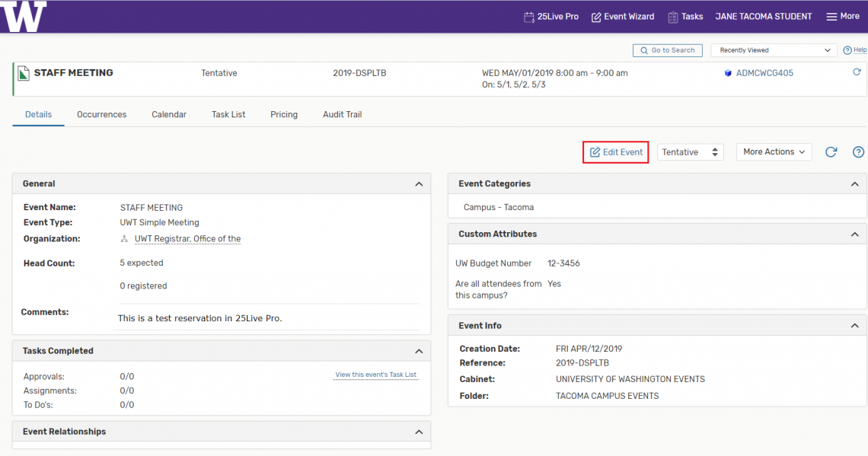Switch to the Occurrences tab
This screenshot has height=456, width=868.
[x=101, y=114]
